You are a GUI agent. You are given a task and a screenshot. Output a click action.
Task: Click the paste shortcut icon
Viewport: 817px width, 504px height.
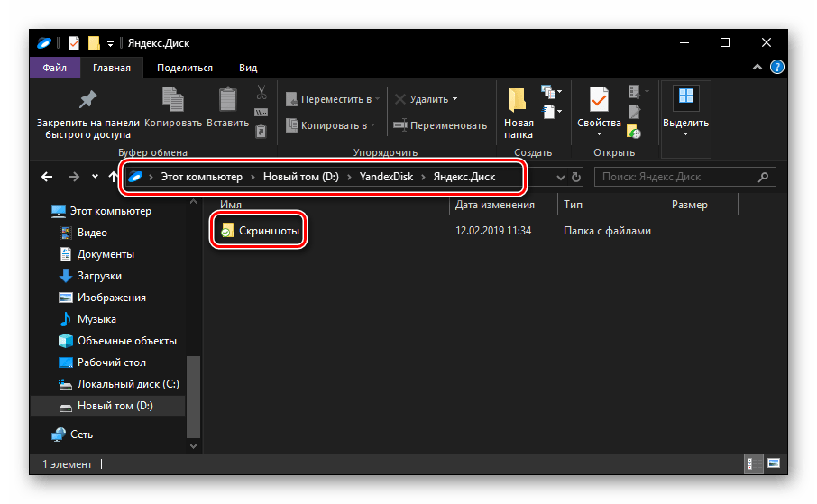pos(261,132)
